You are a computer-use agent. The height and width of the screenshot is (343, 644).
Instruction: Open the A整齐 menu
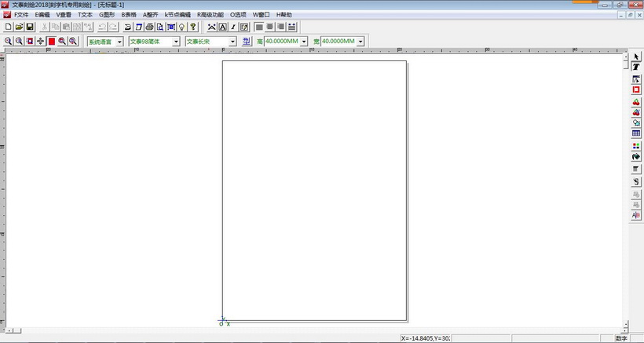(150, 15)
